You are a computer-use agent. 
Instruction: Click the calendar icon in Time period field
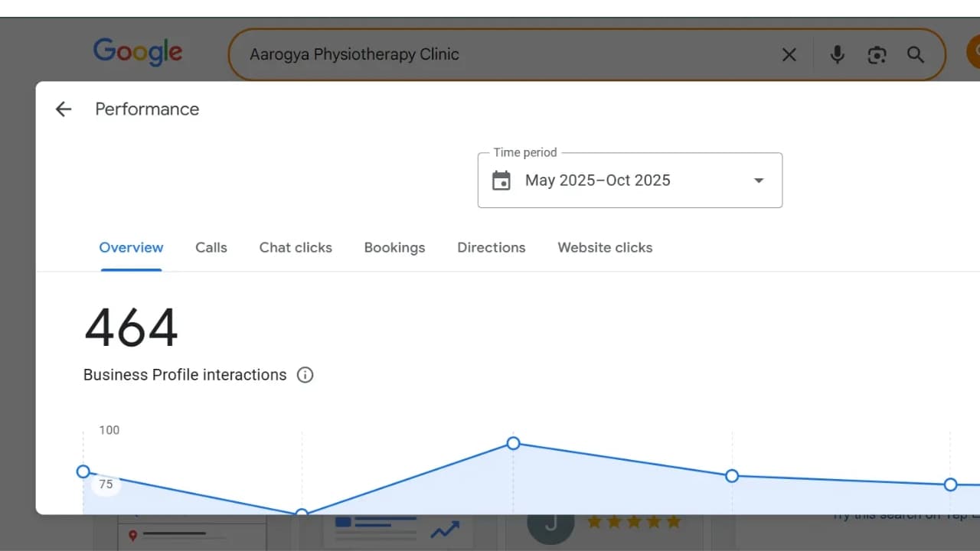click(x=501, y=181)
